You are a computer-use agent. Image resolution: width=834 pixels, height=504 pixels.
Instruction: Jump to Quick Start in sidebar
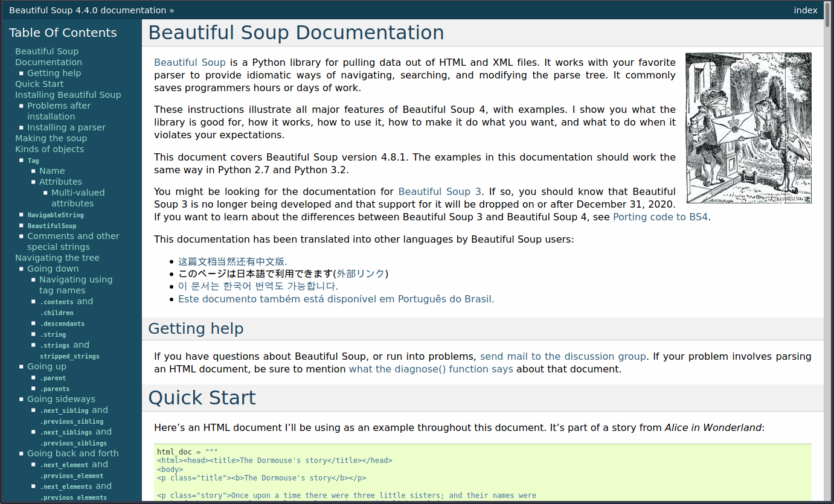point(39,84)
